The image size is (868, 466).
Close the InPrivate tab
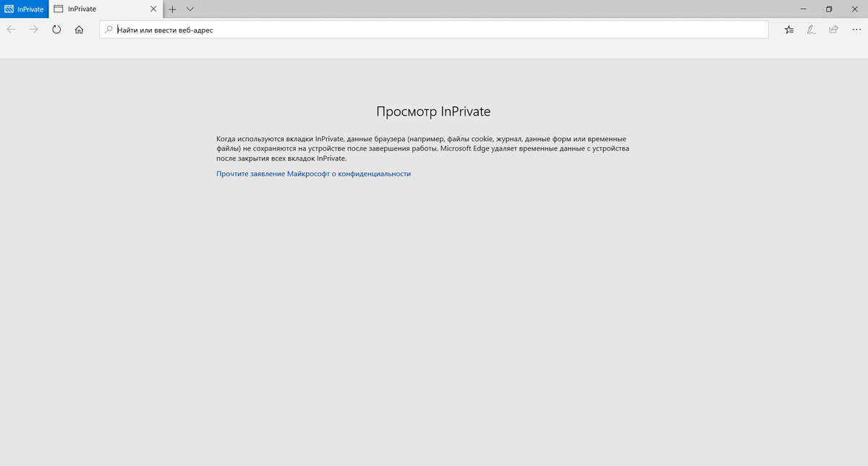[x=153, y=9]
